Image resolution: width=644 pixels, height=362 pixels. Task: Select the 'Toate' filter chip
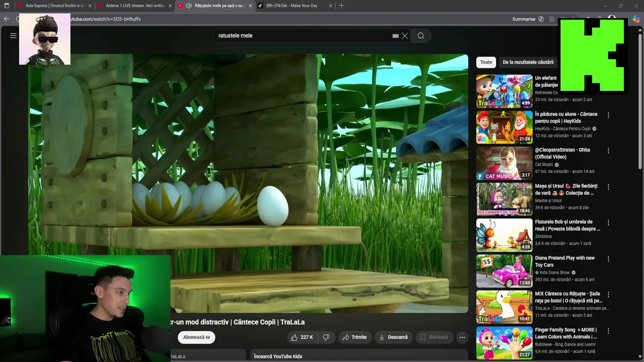tap(486, 62)
